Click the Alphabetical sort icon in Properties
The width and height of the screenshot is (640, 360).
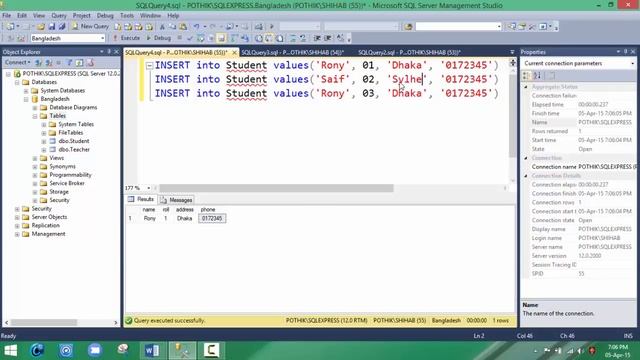pyautogui.click(x=538, y=76)
